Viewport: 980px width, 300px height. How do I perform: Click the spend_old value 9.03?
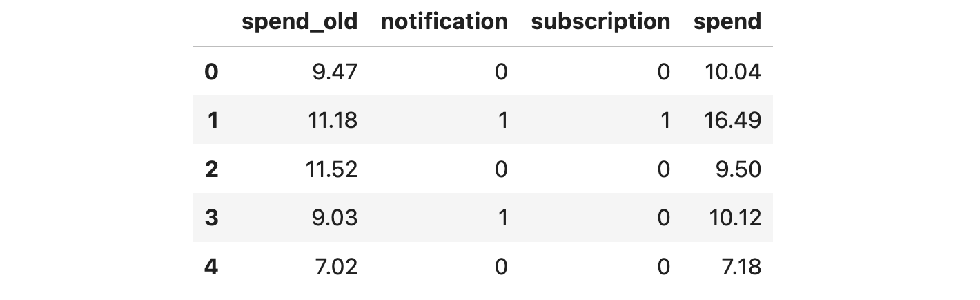pos(335,218)
